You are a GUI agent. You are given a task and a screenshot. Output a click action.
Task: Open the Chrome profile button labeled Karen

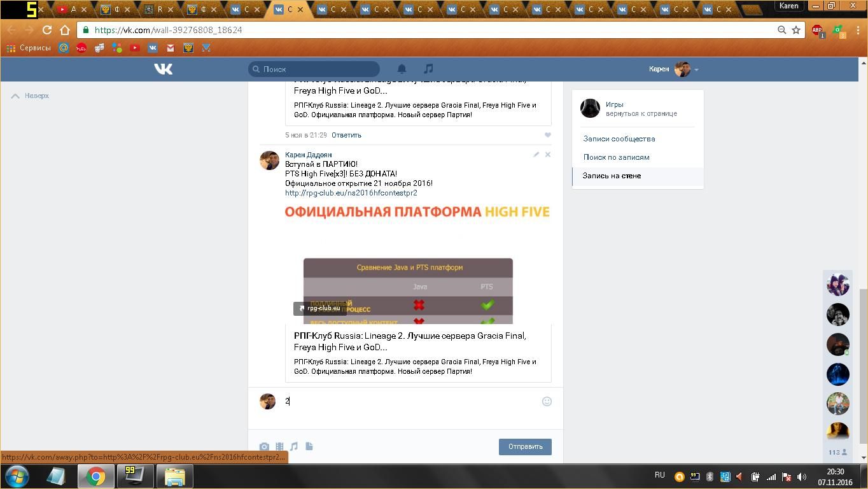(789, 6)
